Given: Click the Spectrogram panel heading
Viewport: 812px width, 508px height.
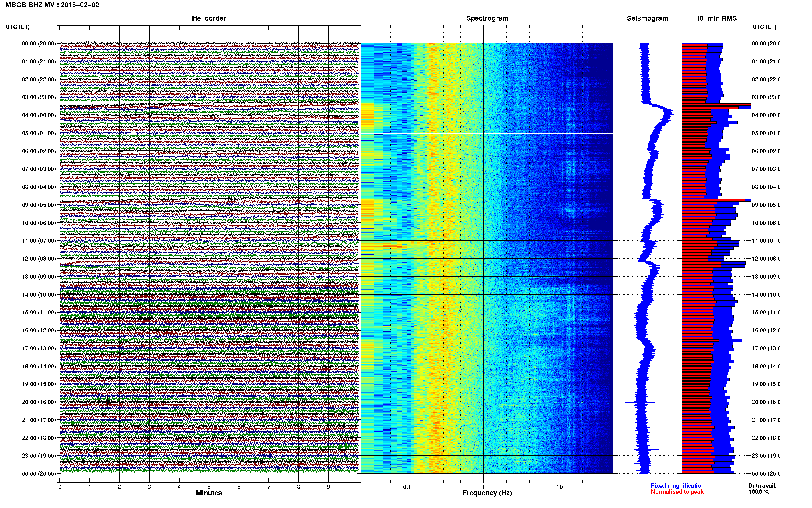Looking at the screenshot, I should pyautogui.click(x=487, y=18).
